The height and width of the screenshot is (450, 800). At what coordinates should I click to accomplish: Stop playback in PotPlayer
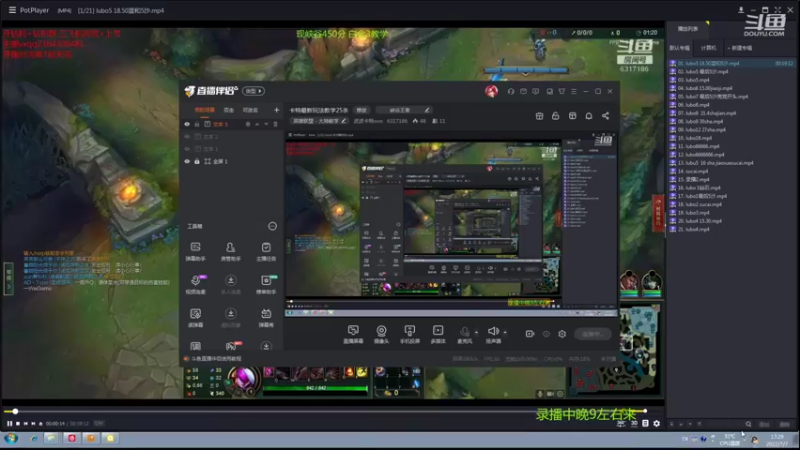click(x=18, y=423)
